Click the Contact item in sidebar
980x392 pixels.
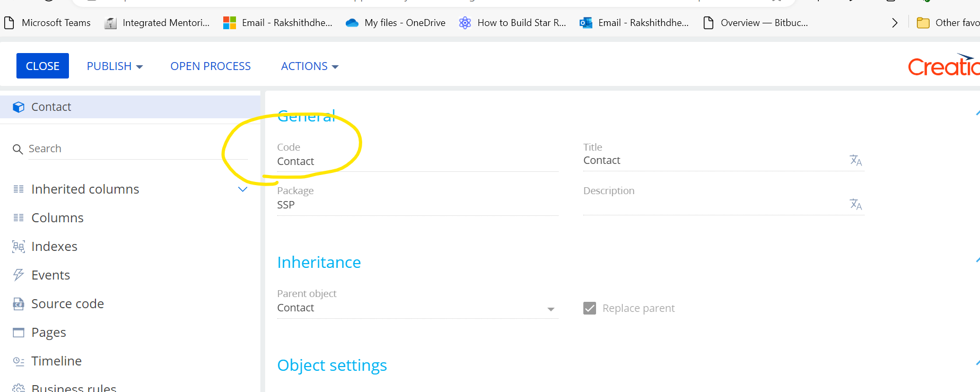[x=130, y=107]
